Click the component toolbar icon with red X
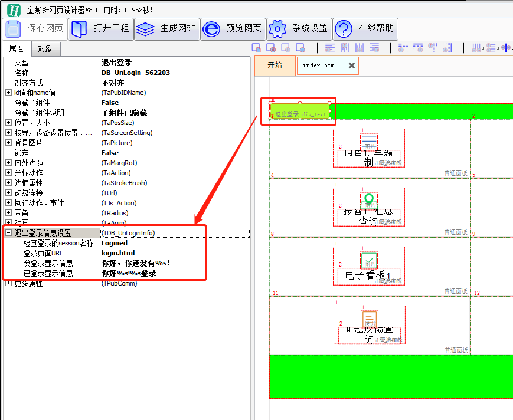Image resolution: width=513 pixels, height=420 pixels. tap(270, 48)
